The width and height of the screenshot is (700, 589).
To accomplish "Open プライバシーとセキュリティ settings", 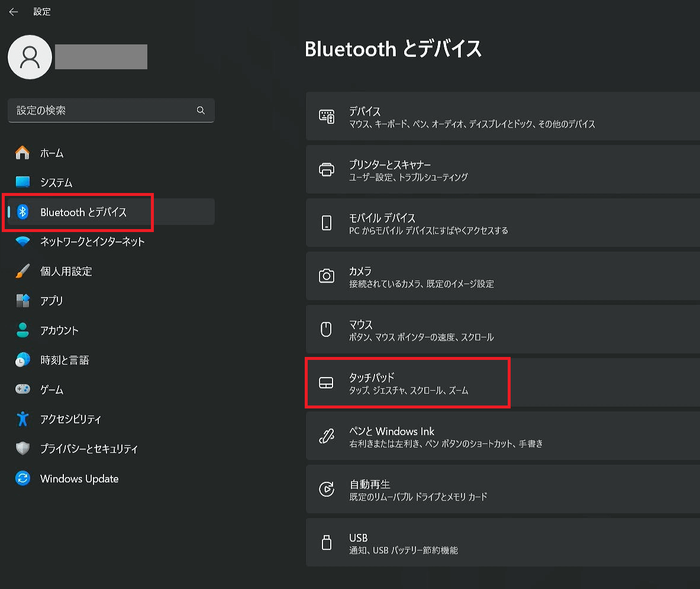I will click(x=89, y=449).
